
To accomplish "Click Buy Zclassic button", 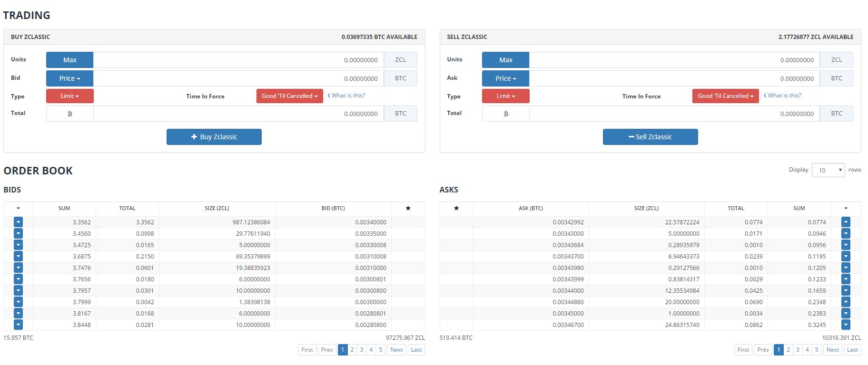I will tap(214, 137).
